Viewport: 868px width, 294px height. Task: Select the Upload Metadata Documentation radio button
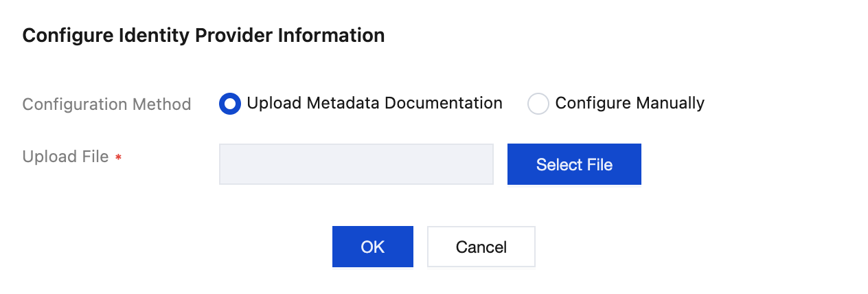pyautogui.click(x=230, y=104)
